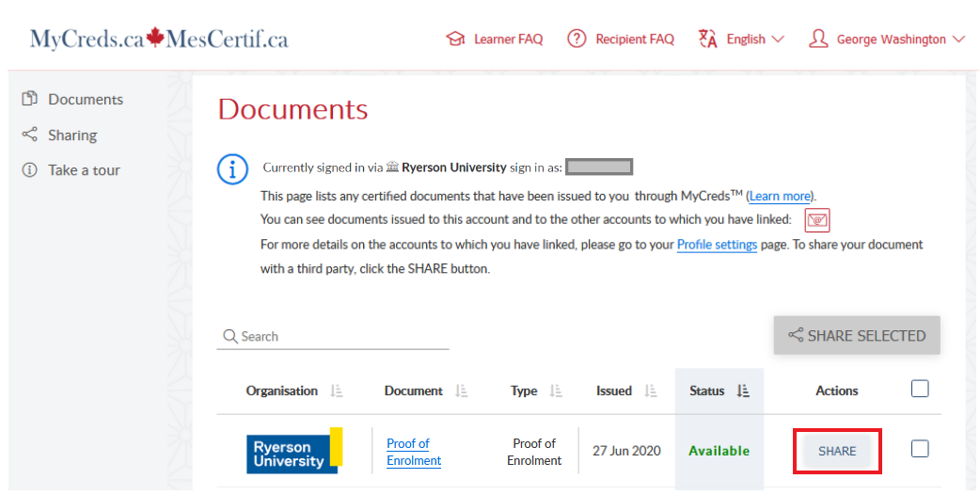Open the Profile settings link
Screen dimensions: 980x495
coord(717,245)
